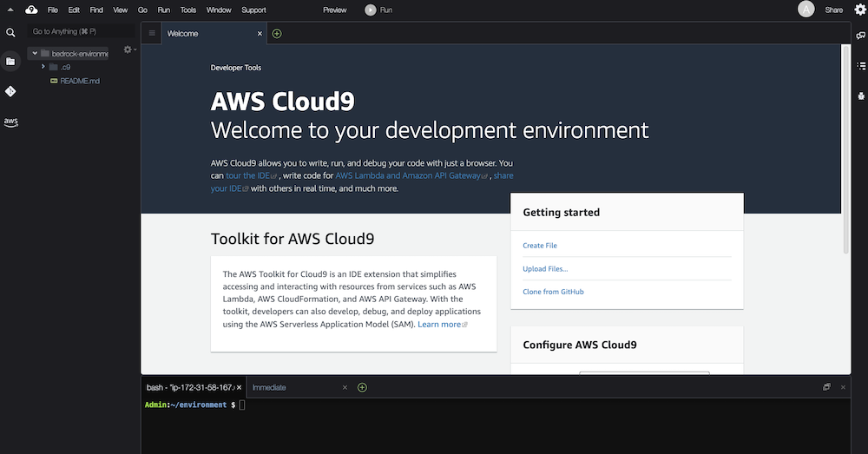Screen dimensions: 868x454
Task: Click the Share button
Action: pos(833,10)
